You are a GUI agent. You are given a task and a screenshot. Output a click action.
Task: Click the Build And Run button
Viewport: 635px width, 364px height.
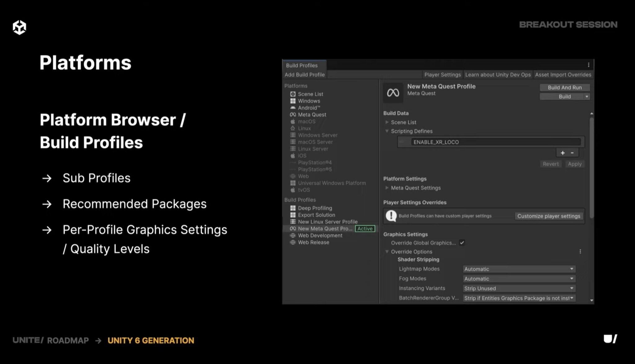click(565, 87)
